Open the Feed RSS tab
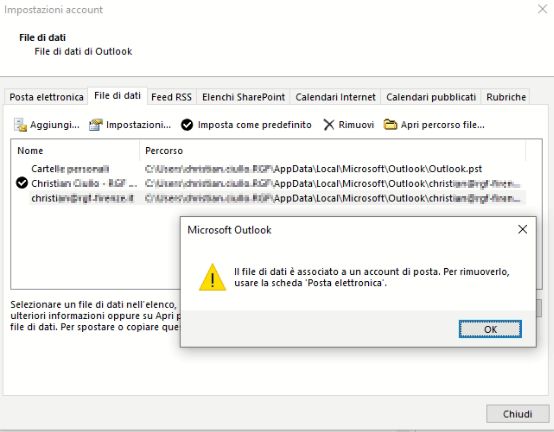Screen dimensions: 554x432 coord(171,97)
